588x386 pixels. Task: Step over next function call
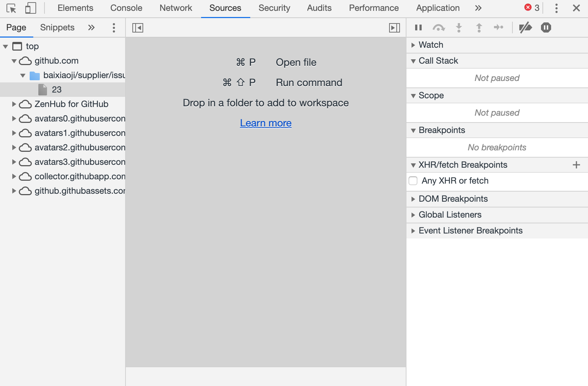click(439, 27)
